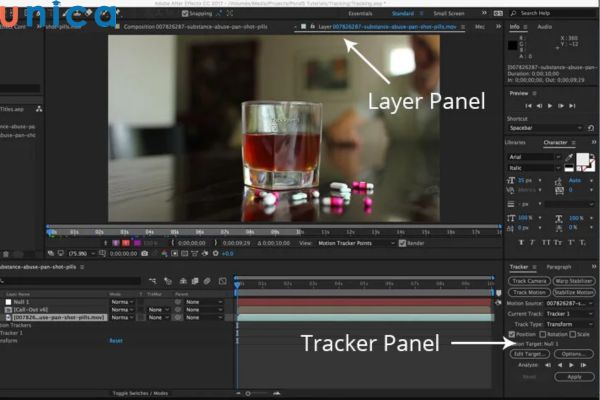Enable the Rotation checkbox in Tracker

click(x=542, y=335)
